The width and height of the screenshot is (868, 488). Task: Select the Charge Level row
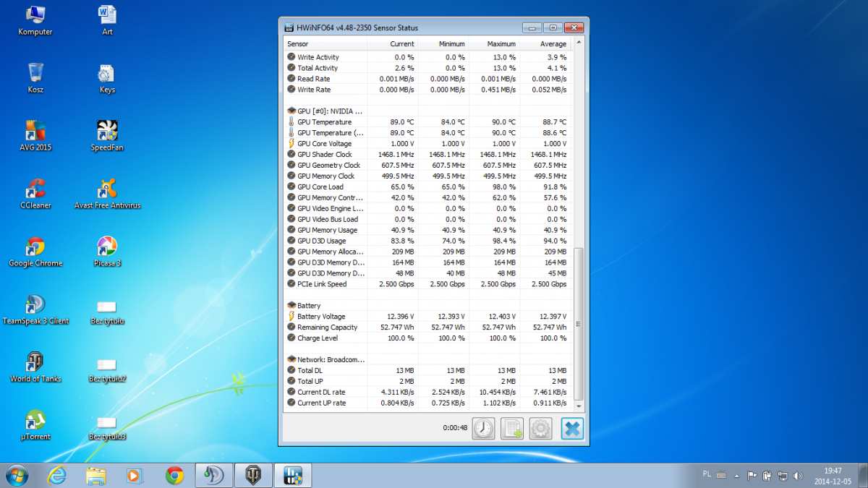[427, 338]
